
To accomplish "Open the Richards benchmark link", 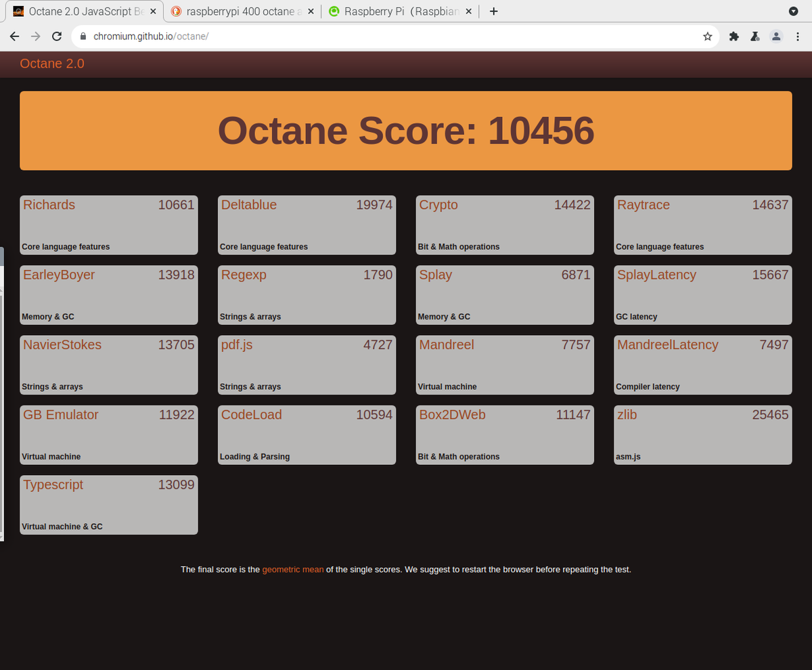I will click(49, 204).
